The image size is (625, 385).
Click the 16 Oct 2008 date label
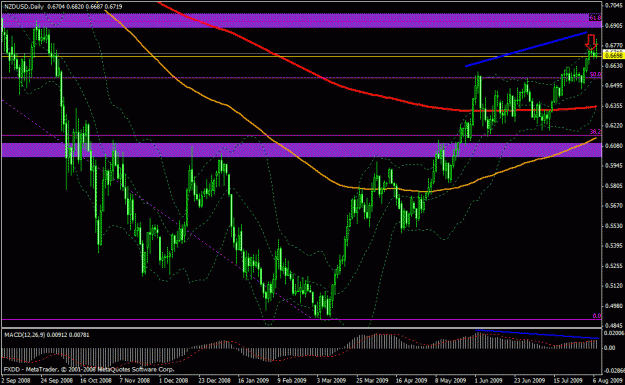coord(96,380)
